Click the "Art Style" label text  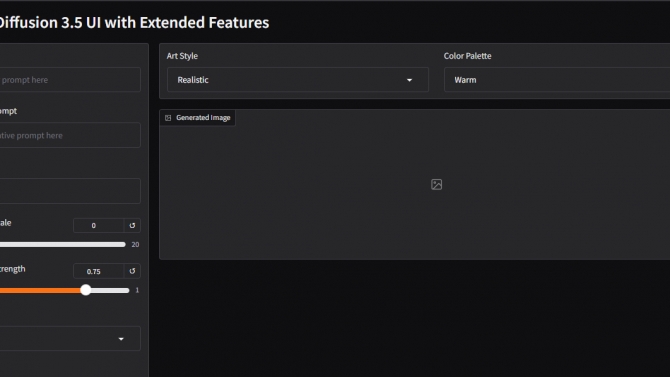tap(182, 56)
